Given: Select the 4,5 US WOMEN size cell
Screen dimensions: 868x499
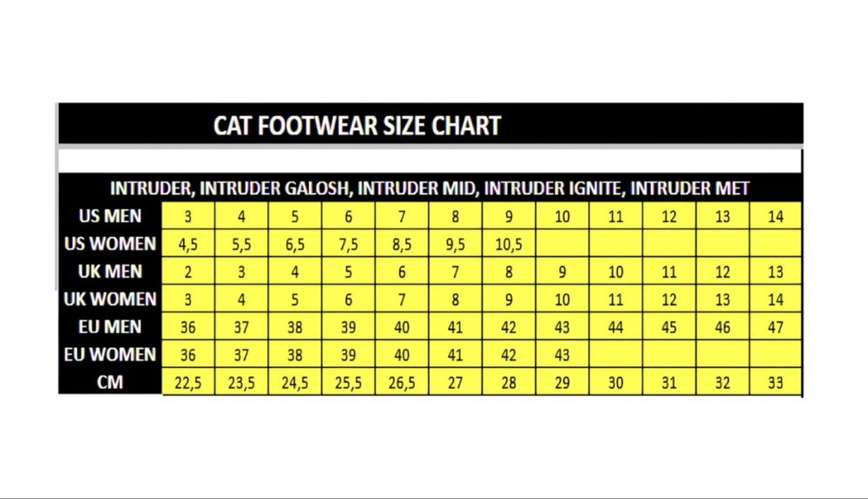Looking at the screenshot, I should tap(188, 245).
